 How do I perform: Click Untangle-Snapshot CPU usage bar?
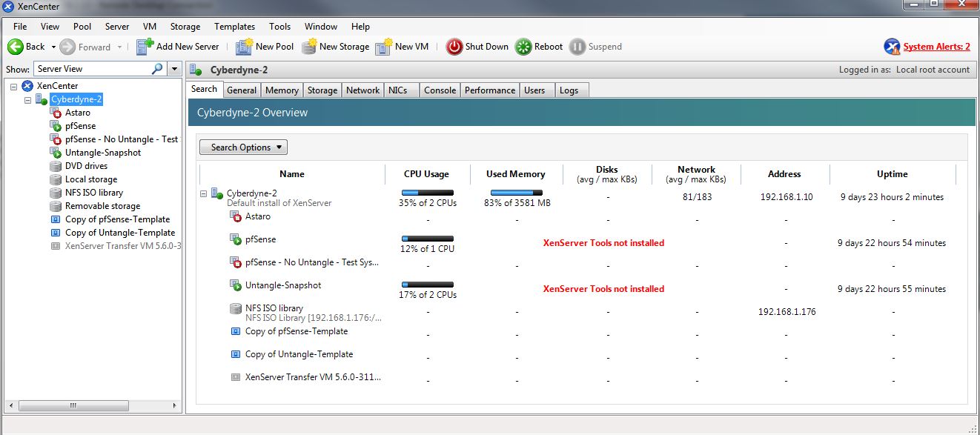point(428,285)
